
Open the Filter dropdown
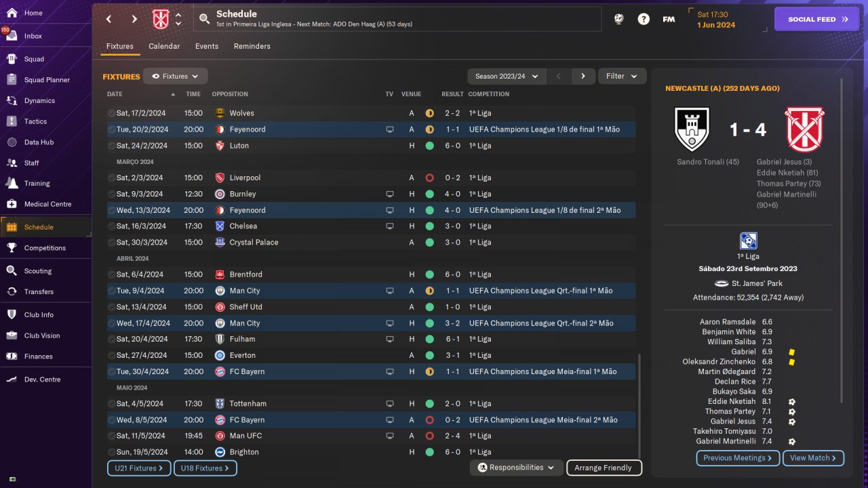tap(622, 77)
